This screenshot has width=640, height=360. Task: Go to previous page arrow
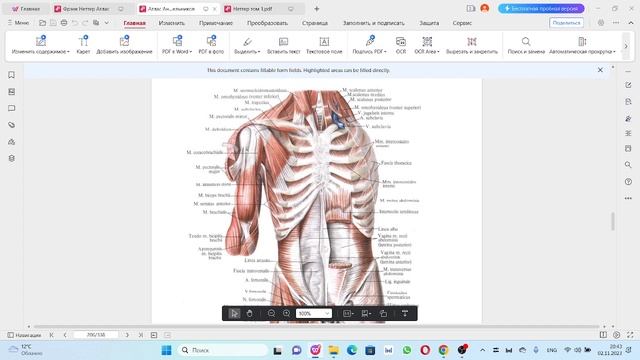(x=64, y=335)
